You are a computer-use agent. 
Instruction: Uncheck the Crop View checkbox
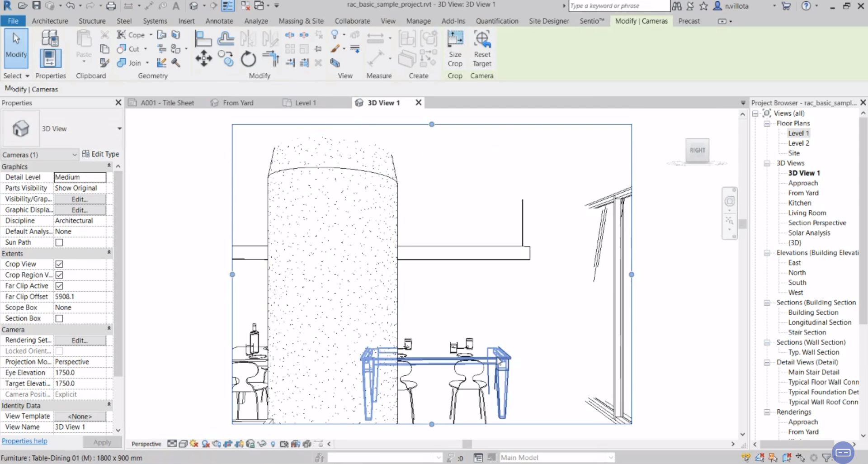point(59,264)
